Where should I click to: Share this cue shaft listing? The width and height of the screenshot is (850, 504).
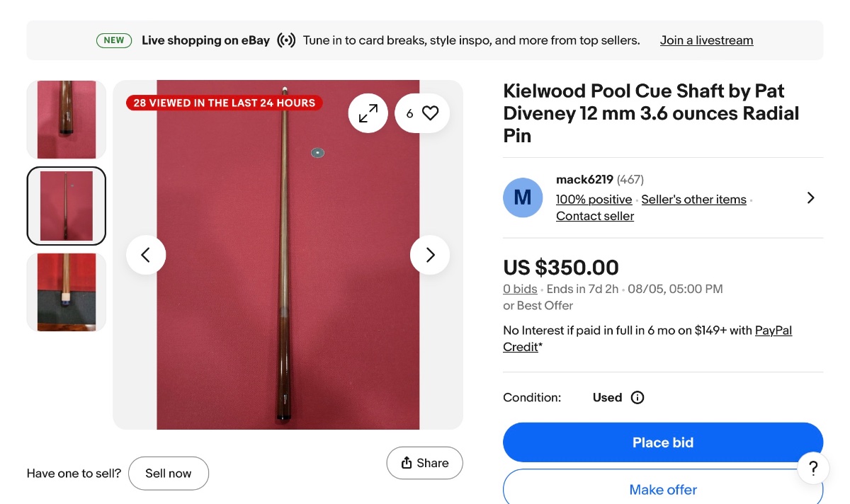(x=424, y=463)
